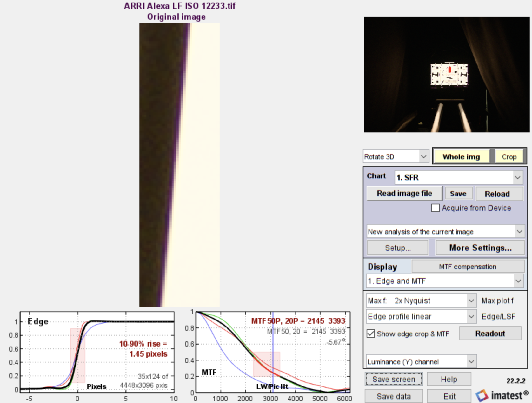Viewport: 532px width, 403px height.
Task: Switch to the Whole img view
Action: click(x=461, y=156)
